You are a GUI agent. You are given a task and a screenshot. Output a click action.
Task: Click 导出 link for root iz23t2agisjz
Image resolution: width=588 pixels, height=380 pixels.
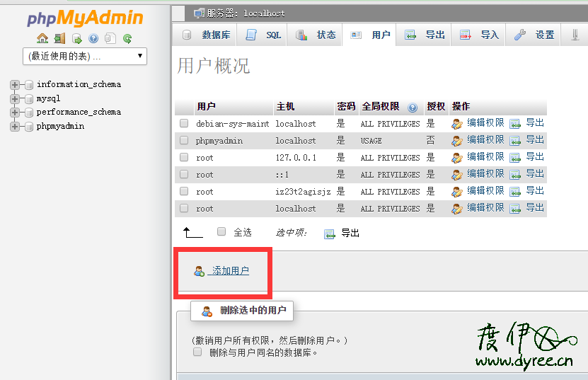(x=535, y=190)
